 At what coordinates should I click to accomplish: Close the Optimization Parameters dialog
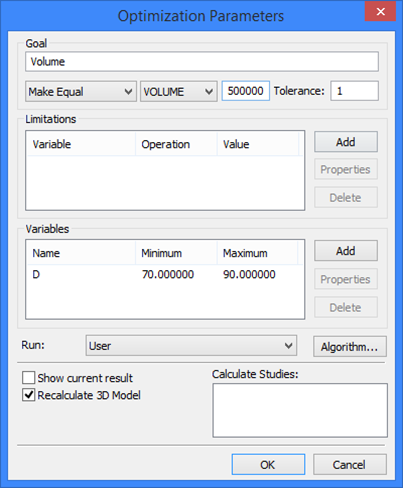(380, 12)
